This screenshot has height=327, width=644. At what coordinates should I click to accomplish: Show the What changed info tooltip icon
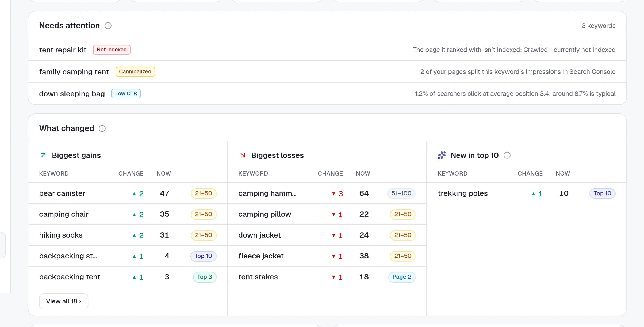102,128
